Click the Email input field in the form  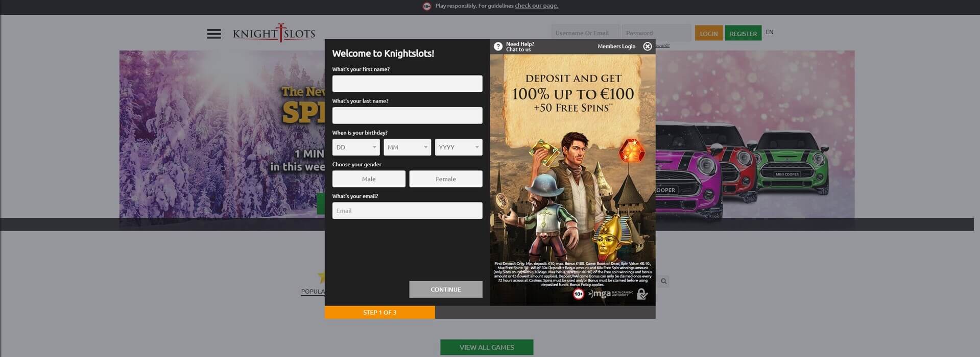[407, 211]
